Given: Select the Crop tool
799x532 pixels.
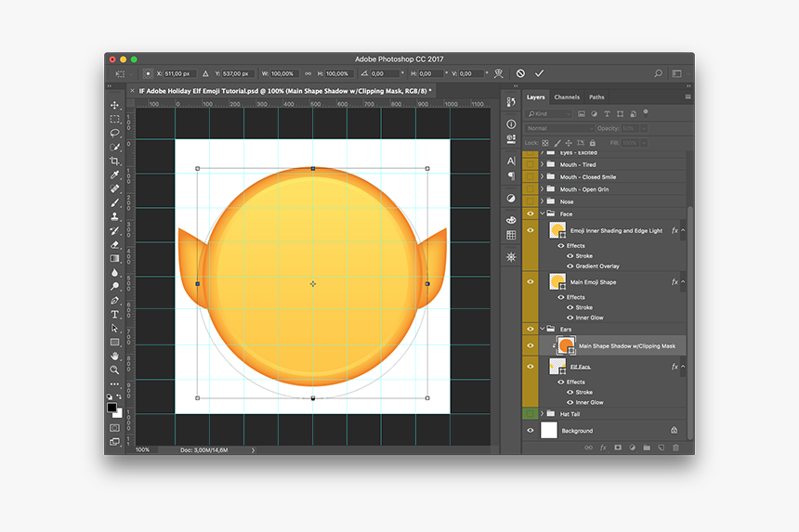Looking at the screenshot, I should click(x=114, y=161).
